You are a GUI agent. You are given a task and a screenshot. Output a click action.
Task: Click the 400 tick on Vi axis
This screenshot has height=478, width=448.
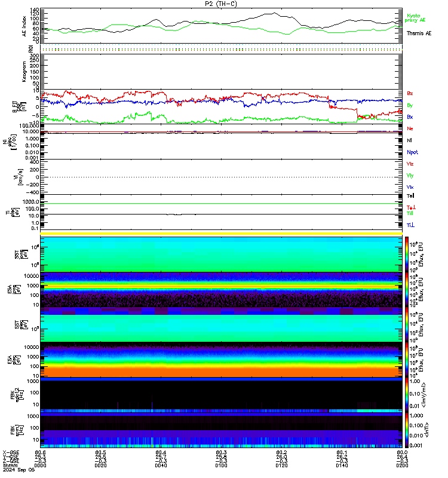[x=35, y=162]
